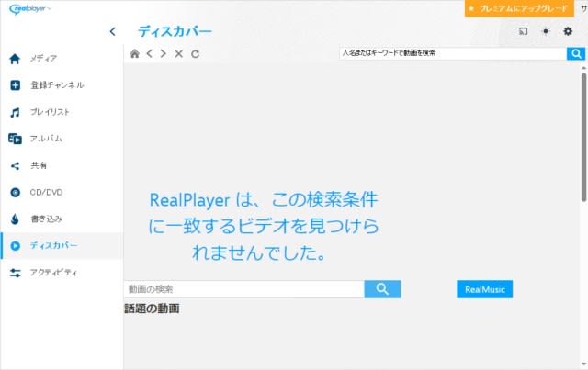Click search button beside 動画の検索

click(x=382, y=289)
